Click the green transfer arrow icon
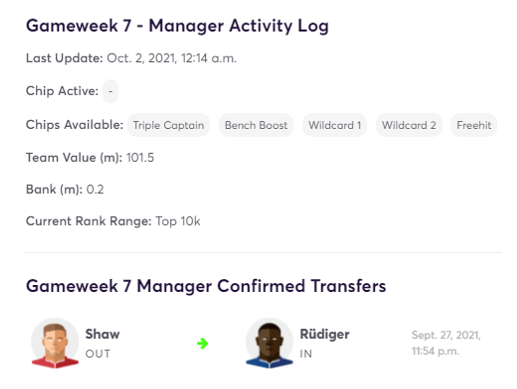Image resolution: width=517 pixels, height=389 pixels. pos(202,343)
